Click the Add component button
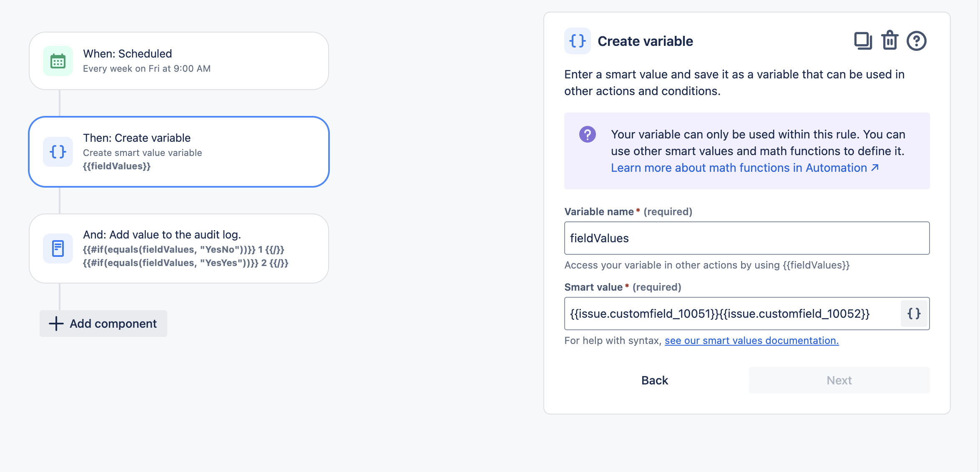 (x=103, y=324)
